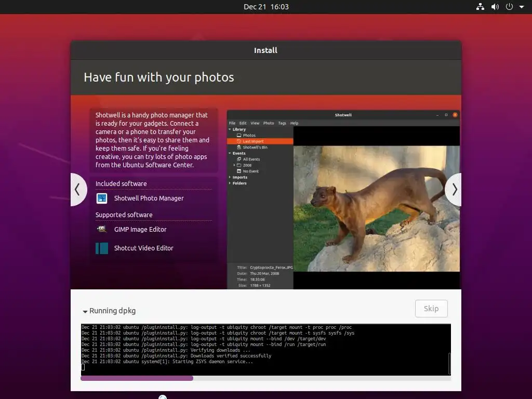Click the All Events icon

pos(239,159)
